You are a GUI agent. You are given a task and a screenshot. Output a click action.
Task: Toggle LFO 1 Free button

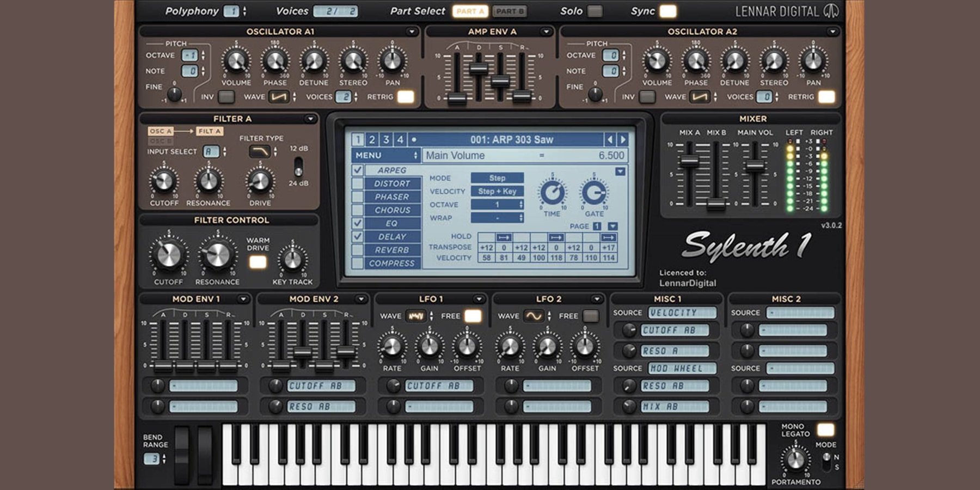tap(473, 316)
